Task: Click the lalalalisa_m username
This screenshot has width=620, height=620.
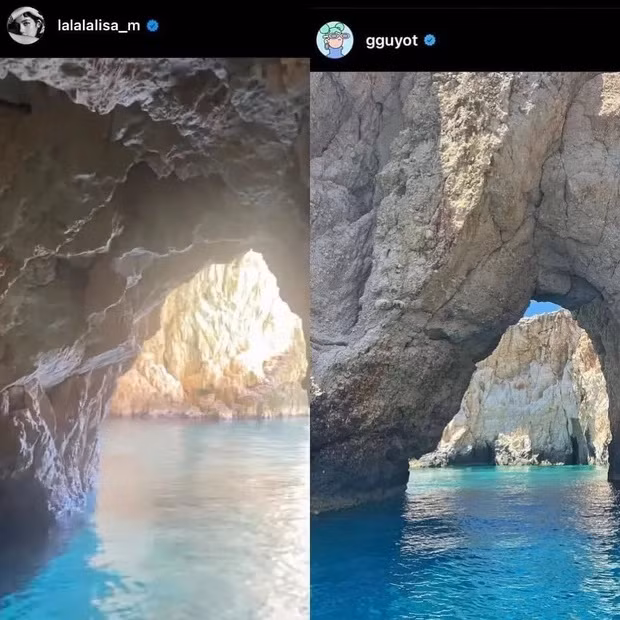Action: [x=98, y=25]
